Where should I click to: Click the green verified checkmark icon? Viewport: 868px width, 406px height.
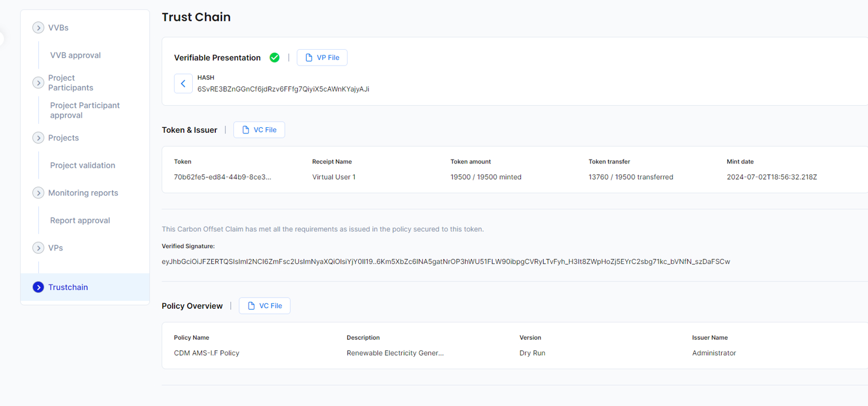[275, 58]
